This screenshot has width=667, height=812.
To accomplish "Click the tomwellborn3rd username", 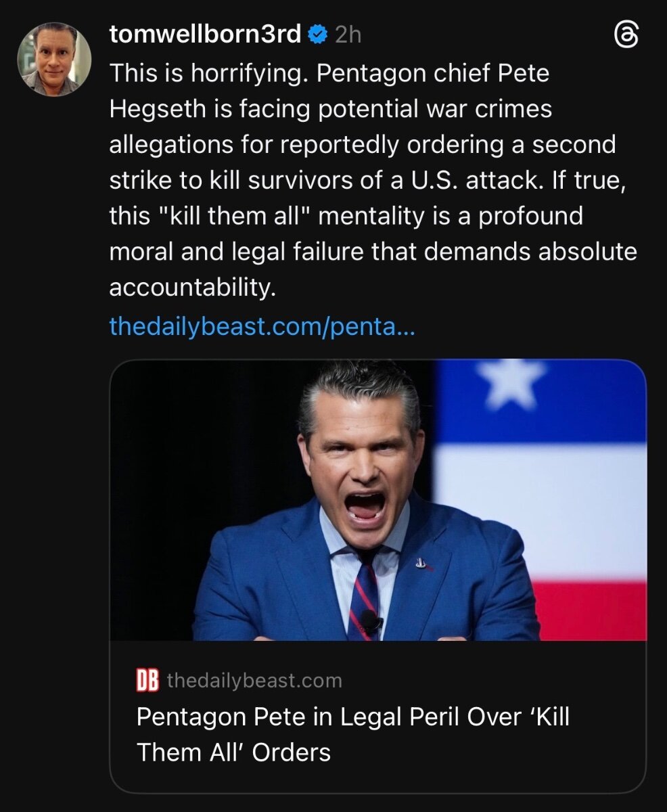I will pos(205,34).
